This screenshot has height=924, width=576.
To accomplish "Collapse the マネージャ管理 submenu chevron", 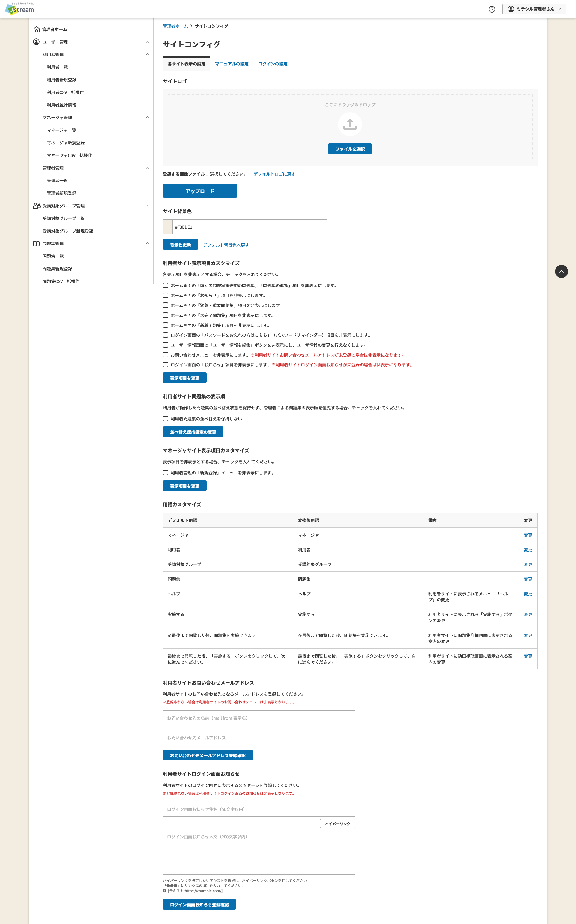I will pos(147,117).
